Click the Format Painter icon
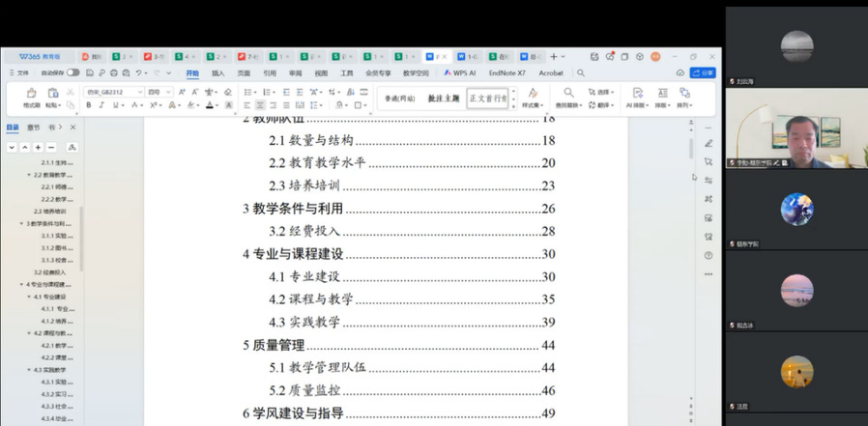868x426 pixels. (x=31, y=94)
